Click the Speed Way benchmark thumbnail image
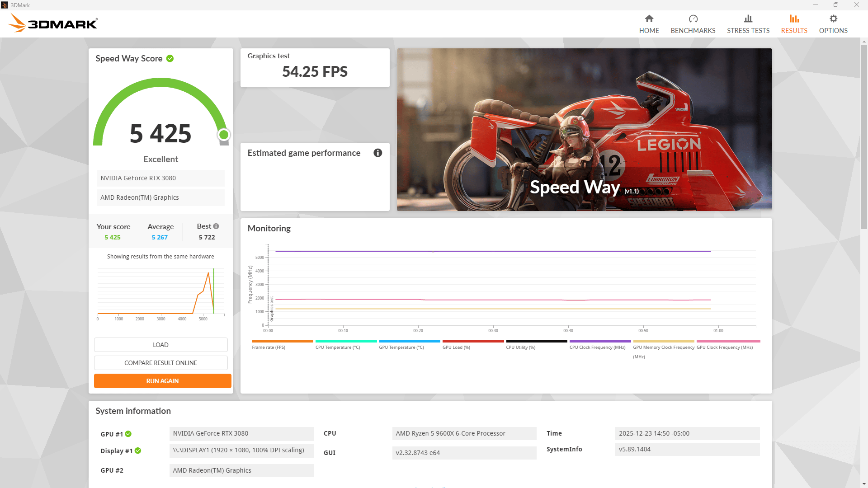Screen dimensions: 868x488 click(x=584, y=129)
